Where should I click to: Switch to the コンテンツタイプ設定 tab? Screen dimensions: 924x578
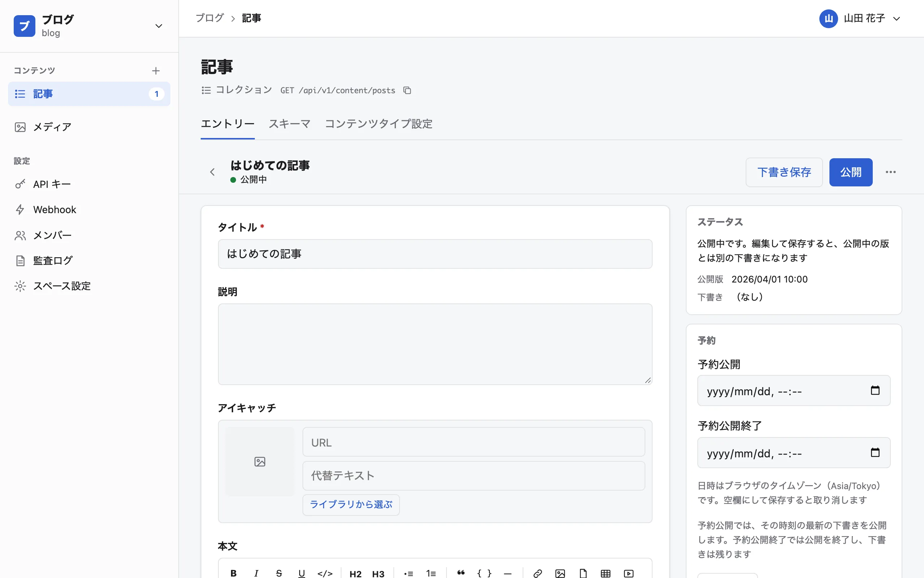(378, 124)
